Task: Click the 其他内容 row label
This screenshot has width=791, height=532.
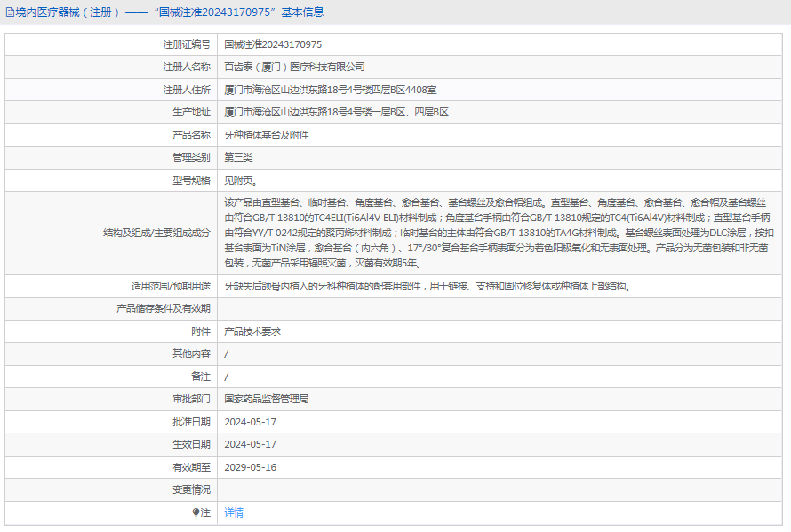Action: click(x=191, y=353)
